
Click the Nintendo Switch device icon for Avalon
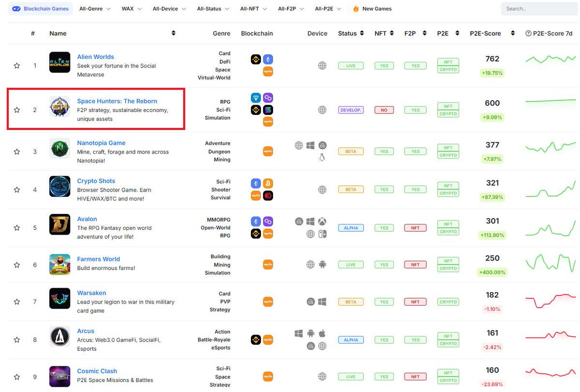pos(322,233)
